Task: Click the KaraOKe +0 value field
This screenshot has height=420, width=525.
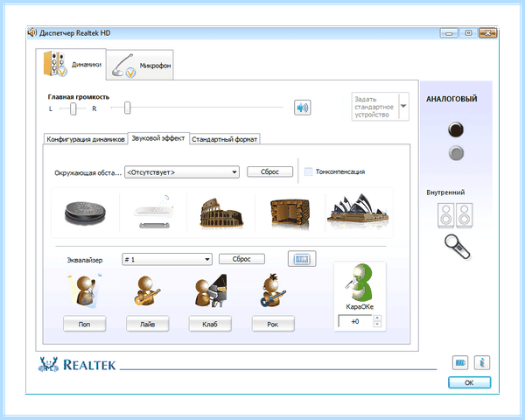Action: coord(355,321)
